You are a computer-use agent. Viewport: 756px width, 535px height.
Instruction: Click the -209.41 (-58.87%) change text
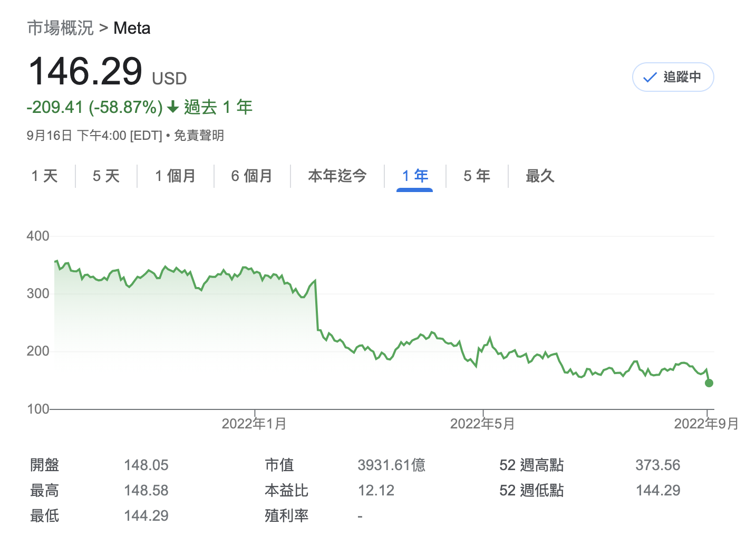pyautogui.click(x=95, y=107)
